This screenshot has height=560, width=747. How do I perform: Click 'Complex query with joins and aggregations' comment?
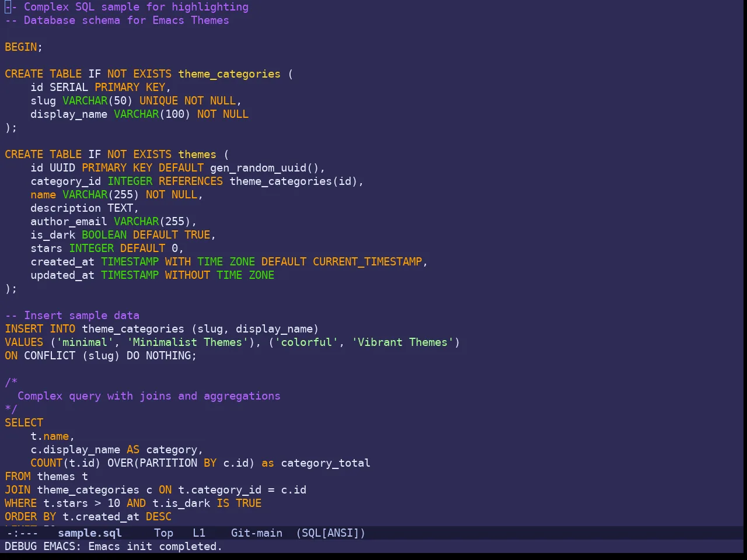[x=149, y=396]
